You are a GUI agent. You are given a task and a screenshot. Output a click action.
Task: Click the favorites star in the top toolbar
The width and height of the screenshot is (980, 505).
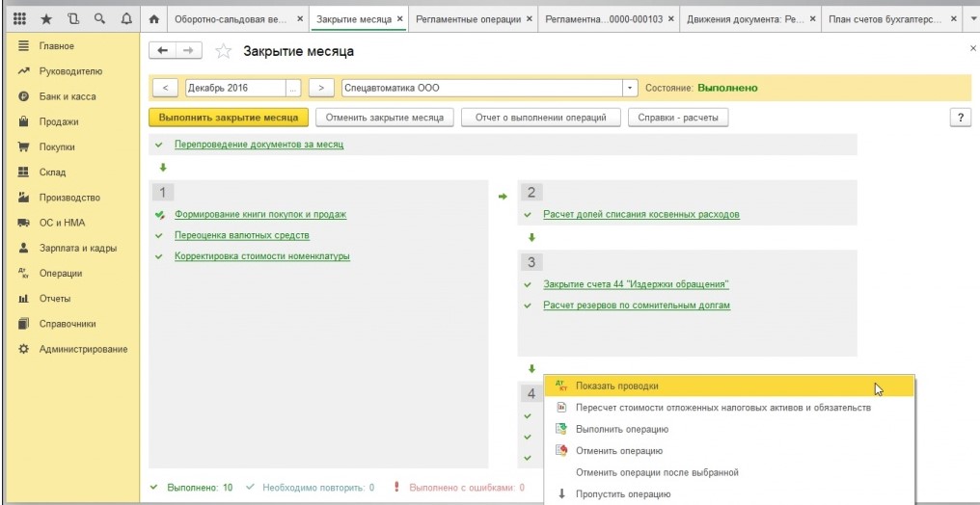45,18
